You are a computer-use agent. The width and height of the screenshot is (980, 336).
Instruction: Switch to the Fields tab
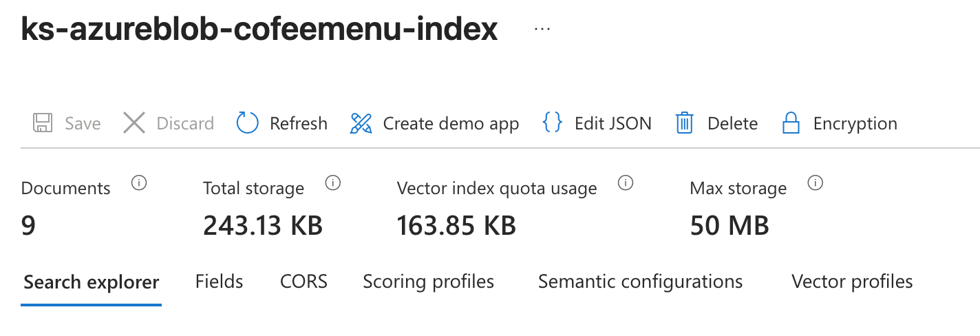pos(219,282)
